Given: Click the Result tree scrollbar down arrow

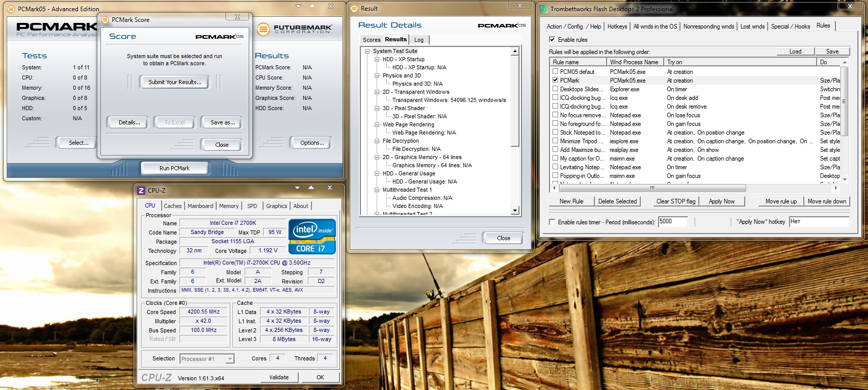Looking at the screenshot, I should [515, 211].
